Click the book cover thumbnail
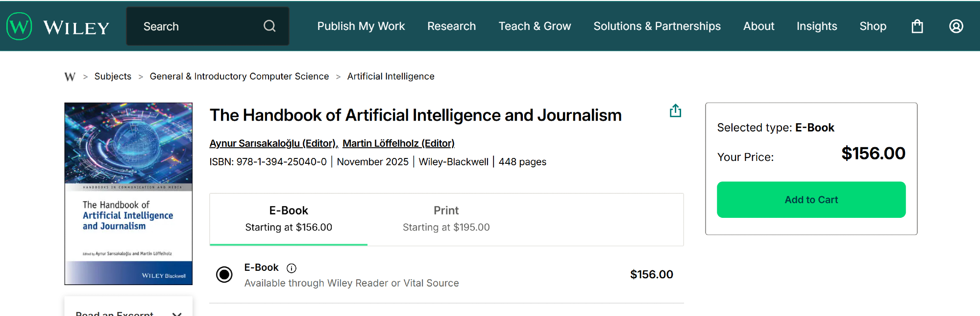 [128, 193]
